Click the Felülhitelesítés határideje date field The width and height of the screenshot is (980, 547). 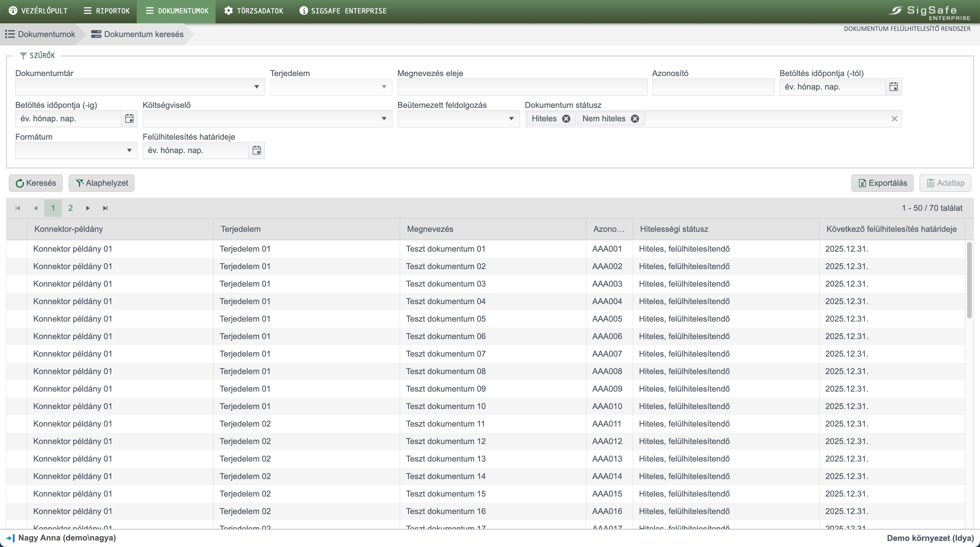[195, 150]
